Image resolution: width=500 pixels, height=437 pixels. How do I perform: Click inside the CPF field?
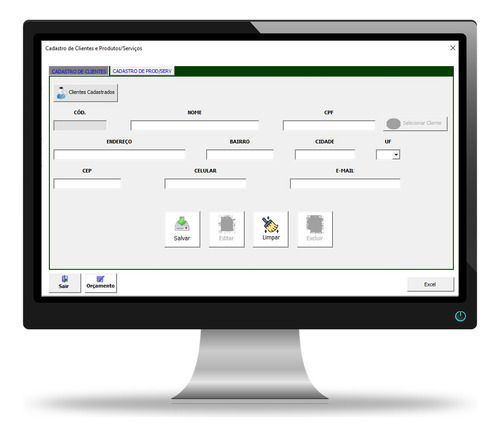(x=329, y=125)
